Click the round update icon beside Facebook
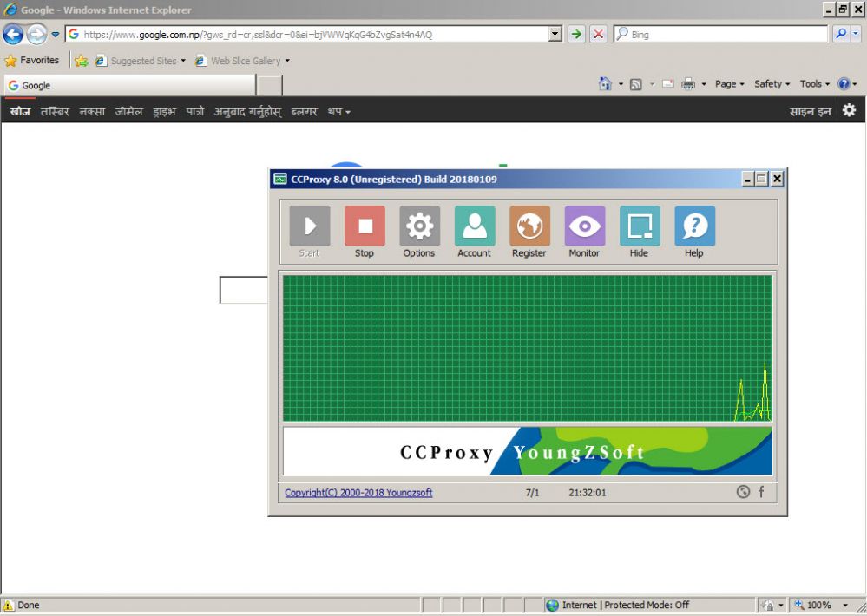867x616 pixels. click(743, 492)
